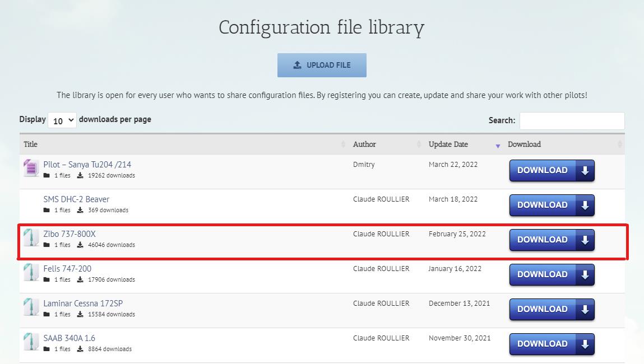Click the 'January 16, 2022' date cell
This screenshot has height=364, width=644.
455,269
